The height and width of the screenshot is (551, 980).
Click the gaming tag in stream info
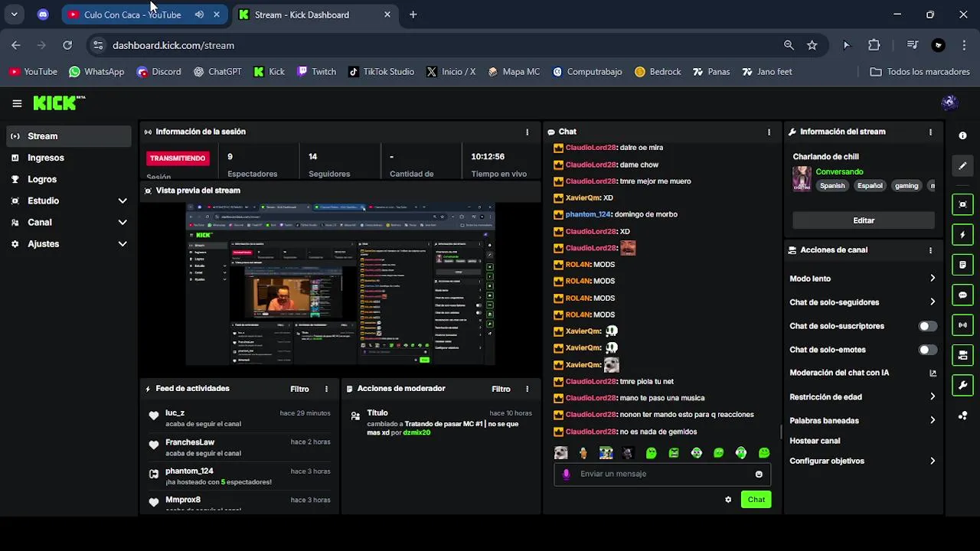(906, 186)
